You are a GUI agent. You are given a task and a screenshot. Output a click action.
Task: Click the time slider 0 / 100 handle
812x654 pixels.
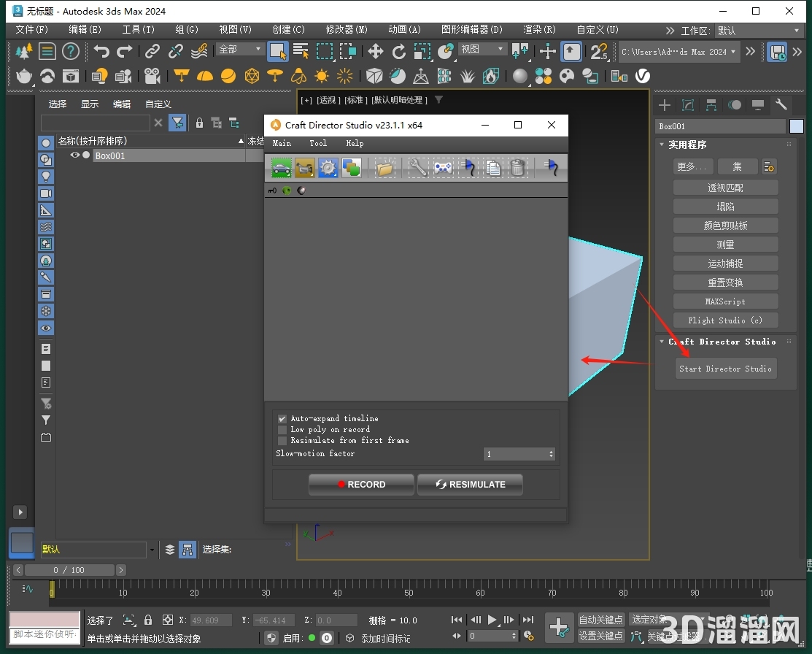click(69, 570)
